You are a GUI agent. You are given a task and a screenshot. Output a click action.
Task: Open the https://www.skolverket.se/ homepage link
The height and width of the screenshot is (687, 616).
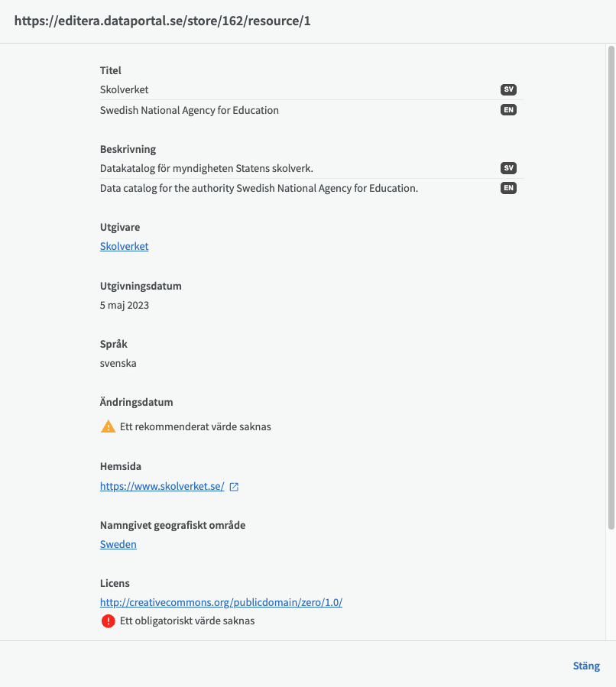[x=162, y=486]
